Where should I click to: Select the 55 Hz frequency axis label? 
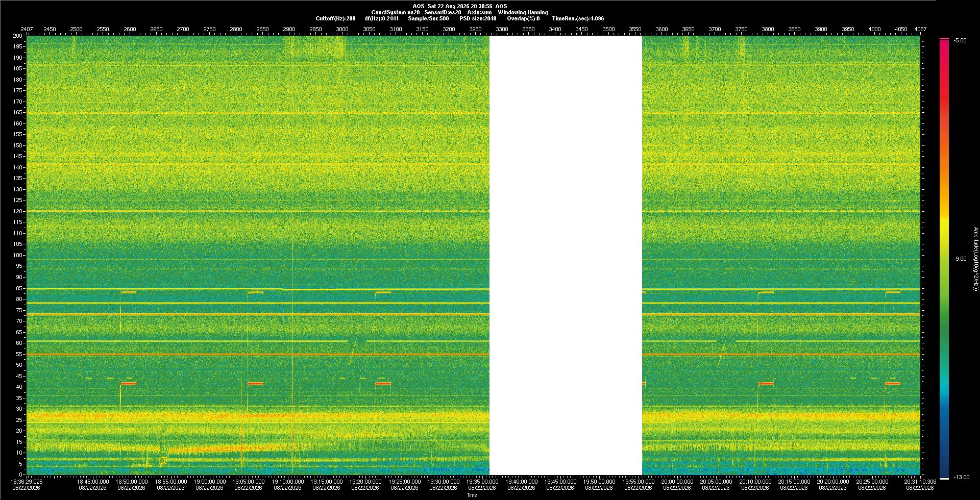[19, 354]
